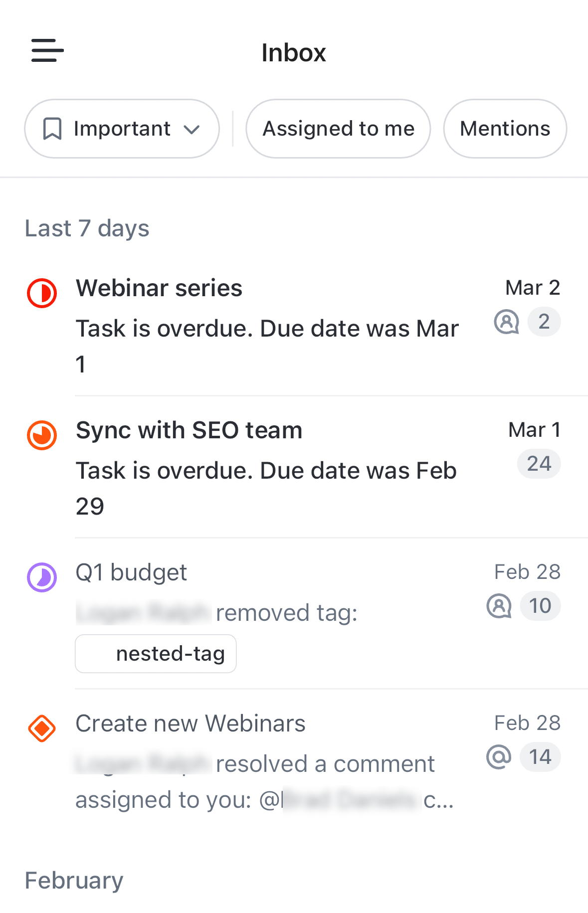Open the 24 comment count badge
Screen dimensions: 588x913
pyautogui.click(x=538, y=464)
